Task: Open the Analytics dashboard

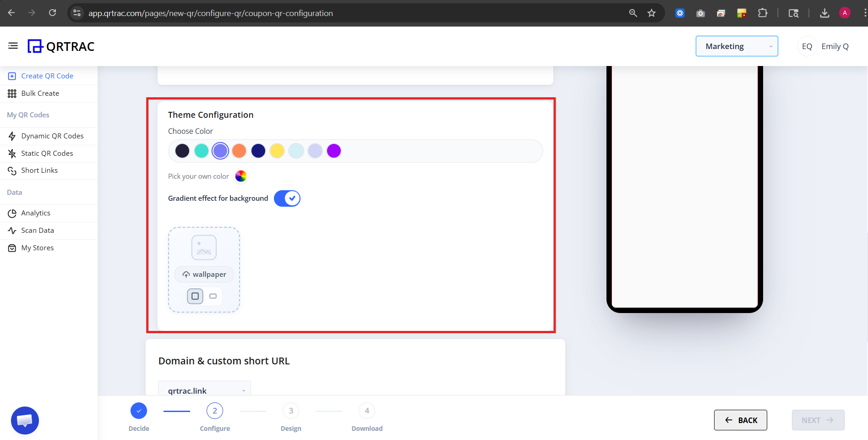Action: (x=35, y=213)
